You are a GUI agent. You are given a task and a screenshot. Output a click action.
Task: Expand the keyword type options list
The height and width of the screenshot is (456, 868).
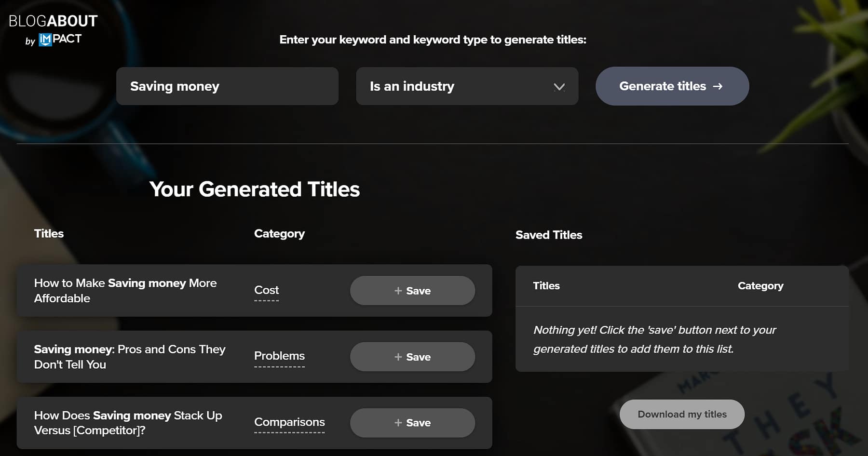(x=467, y=86)
